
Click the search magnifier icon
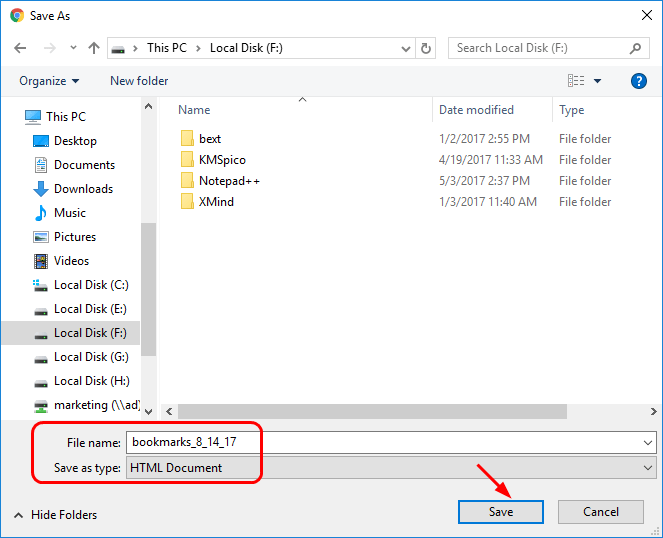click(636, 48)
